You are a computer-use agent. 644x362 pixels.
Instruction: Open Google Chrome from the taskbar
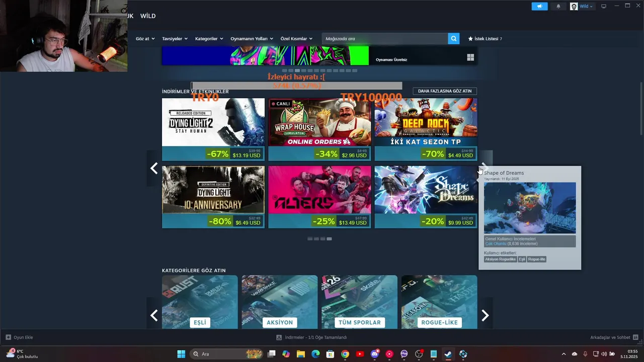345,354
